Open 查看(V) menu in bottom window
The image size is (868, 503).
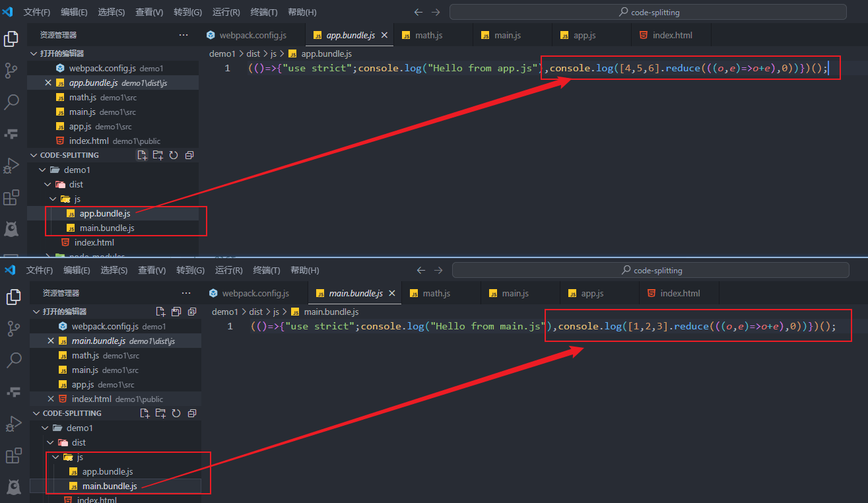tap(152, 271)
